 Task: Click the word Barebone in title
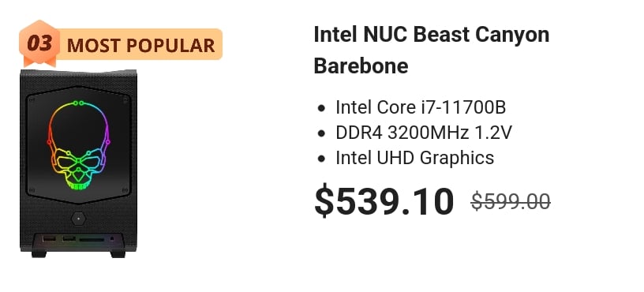click(361, 66)
